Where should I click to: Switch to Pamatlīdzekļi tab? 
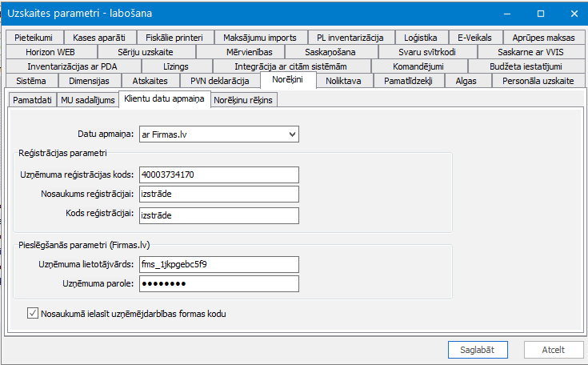(x=408, y=81)
